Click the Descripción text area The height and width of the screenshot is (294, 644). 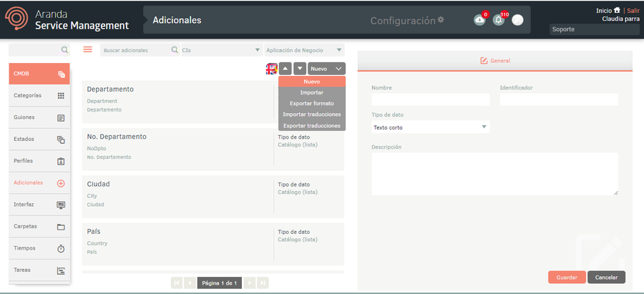point(495,174)
